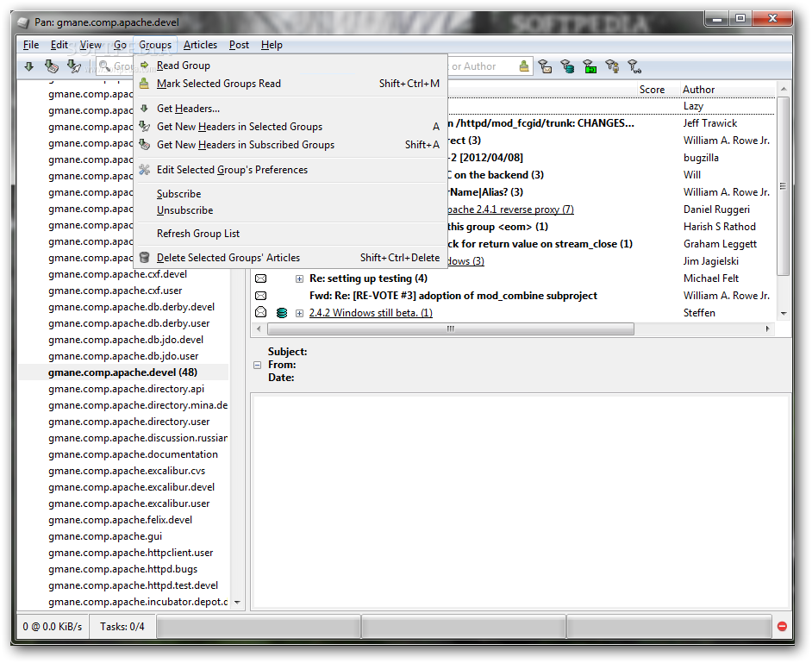
Task: Click the Get Headers down-arrow toolbar icon
Action: pos(29,66)
